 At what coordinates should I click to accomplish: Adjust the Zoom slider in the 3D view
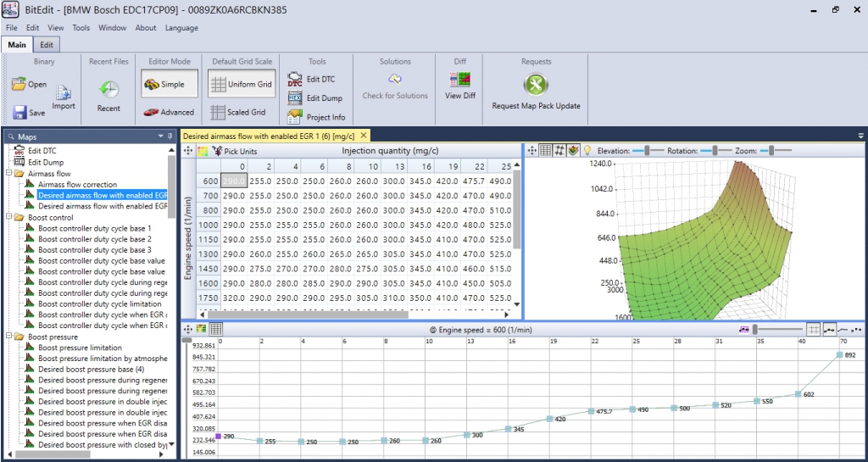776,150
